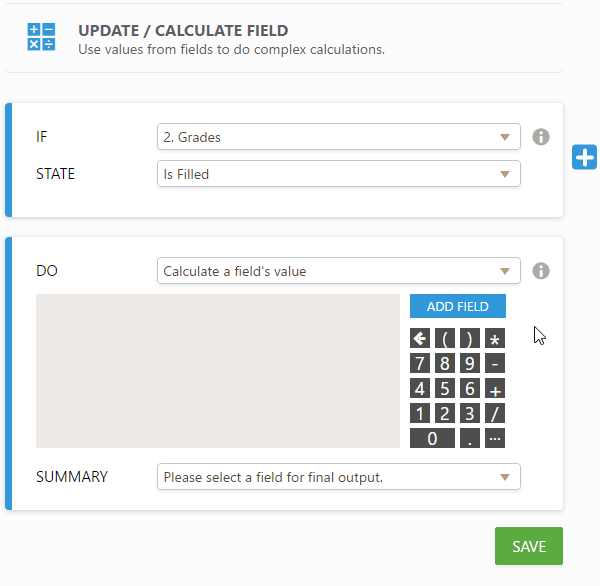The height and width of the screenshot is (586, 600).
Task: Click inside the gray calculation formula area
Action: click(x=218, y=371)
